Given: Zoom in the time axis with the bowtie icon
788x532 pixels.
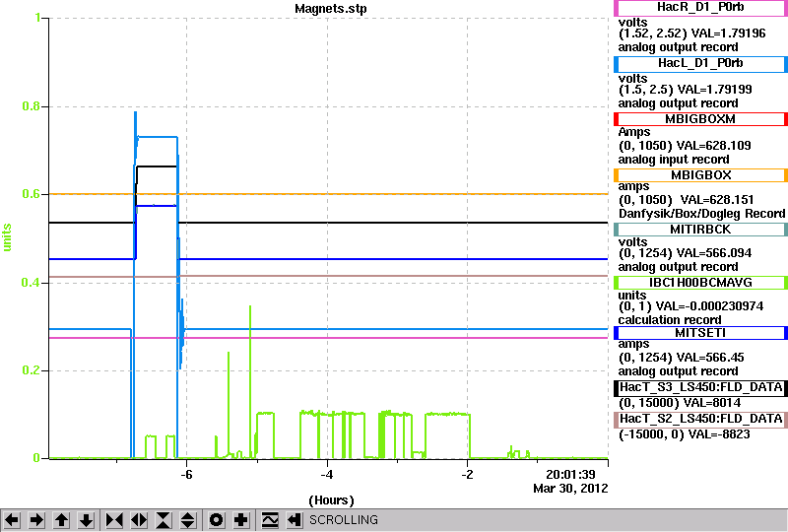Looking at the screenshot, I should coord(114,520).
